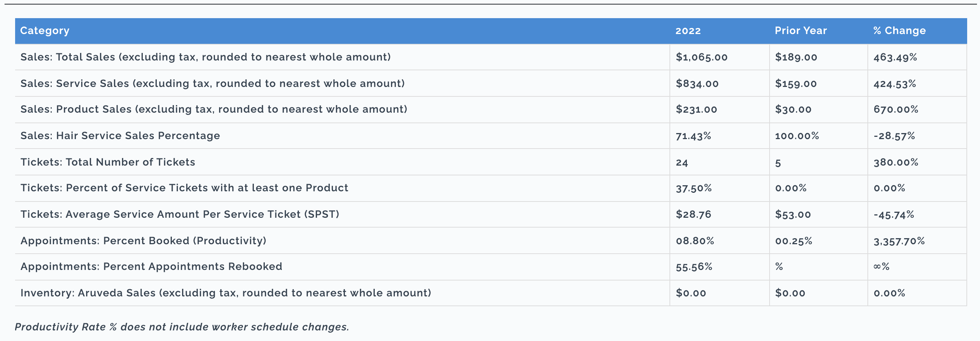Click the Prior Year column header
The width and height of the screenshot is (980, 341).
click(x=801, y=31)
